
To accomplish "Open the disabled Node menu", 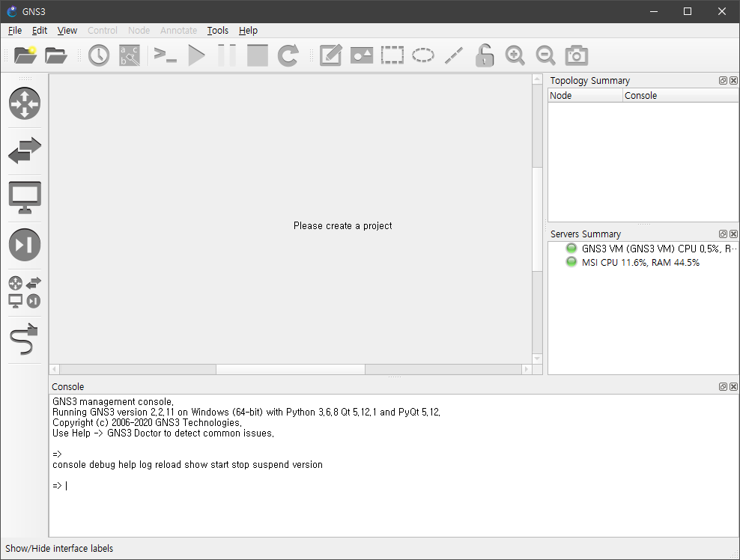I will (x=139, y=31).
